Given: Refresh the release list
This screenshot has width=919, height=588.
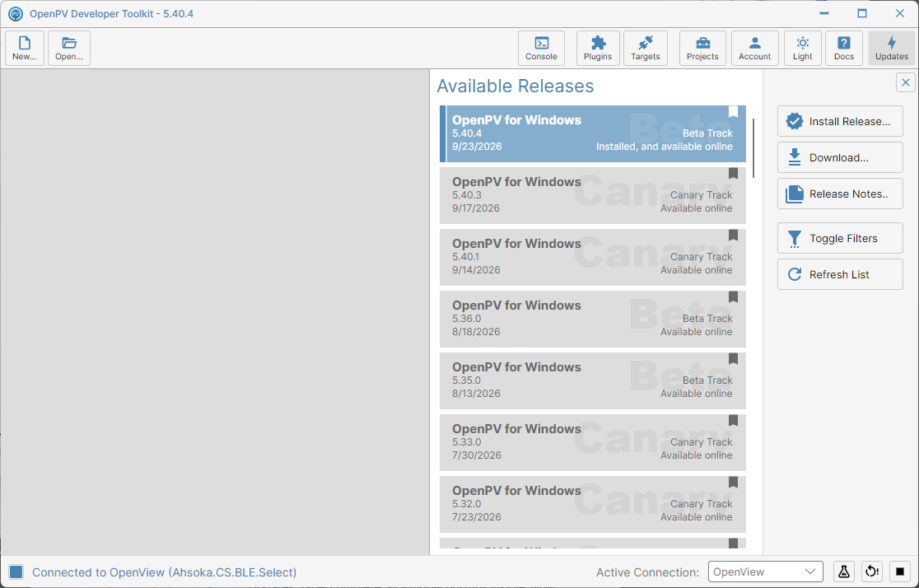Looking at the screenshot, I should 840,274.
